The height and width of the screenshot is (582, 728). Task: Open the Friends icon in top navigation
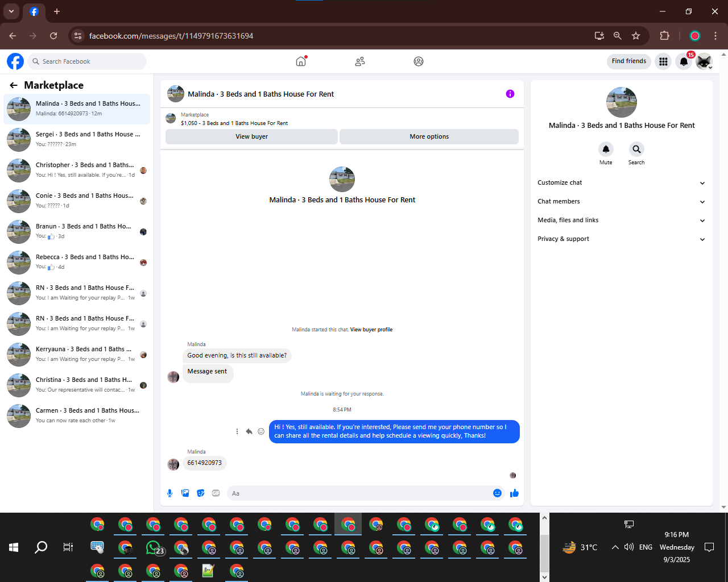[360, 61]
